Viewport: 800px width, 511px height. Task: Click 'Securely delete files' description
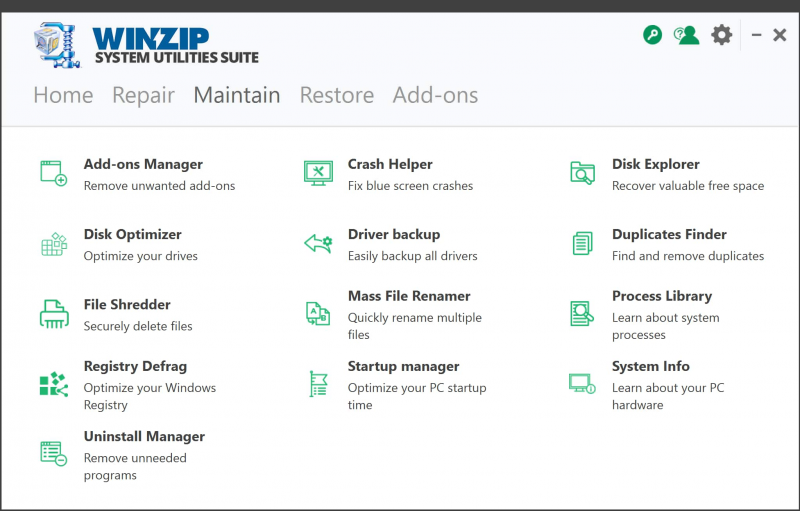tap(138, 326)
